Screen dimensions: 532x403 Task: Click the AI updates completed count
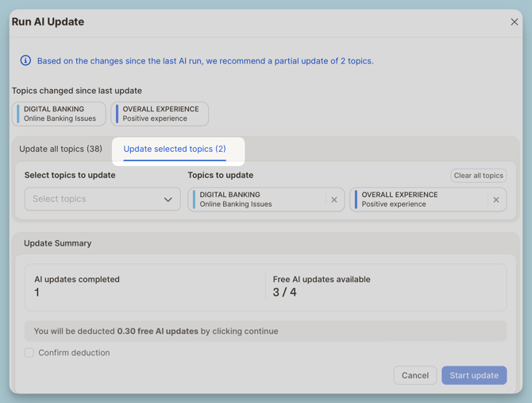coord(37,293)
